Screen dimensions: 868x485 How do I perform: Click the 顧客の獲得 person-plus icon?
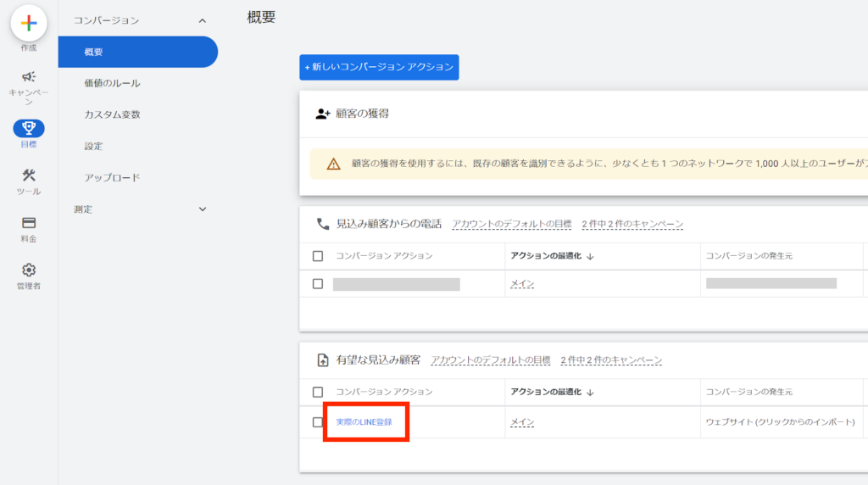click(322, 114)
